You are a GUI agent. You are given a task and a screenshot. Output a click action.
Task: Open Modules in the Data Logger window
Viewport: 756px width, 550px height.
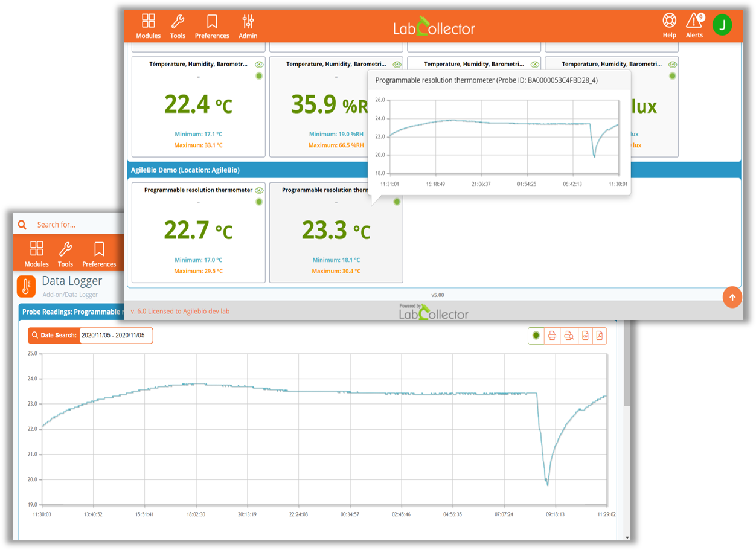(36, 254)
